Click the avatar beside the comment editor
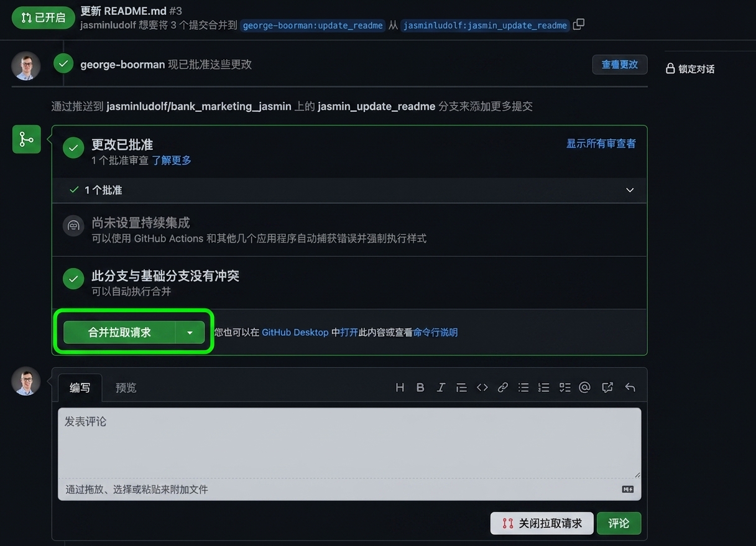756x546 pixels. click(x=26, y=381)
